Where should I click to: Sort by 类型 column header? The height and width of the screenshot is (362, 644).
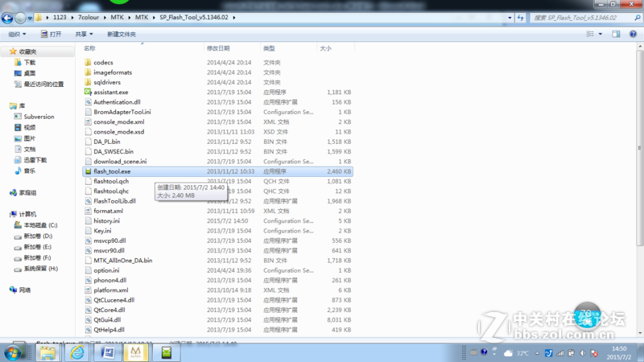click(x=269, y=48)
